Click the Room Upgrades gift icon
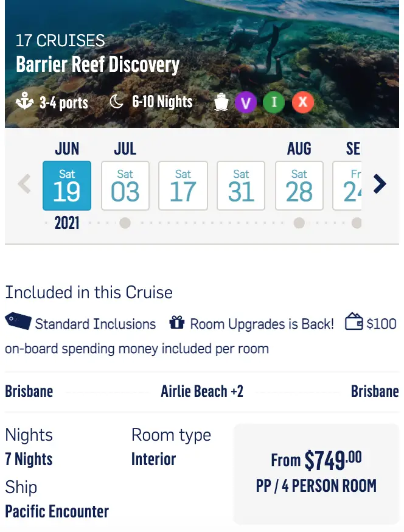Viewport: 404px width, 532px height. [176, 323]
